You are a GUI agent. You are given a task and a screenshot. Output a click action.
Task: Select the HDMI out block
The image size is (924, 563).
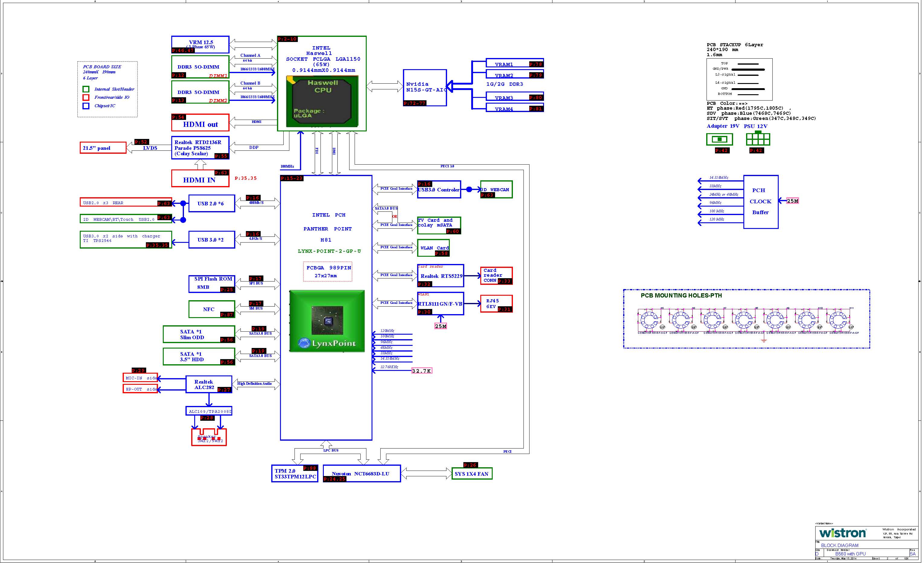(x=201, y=123)
